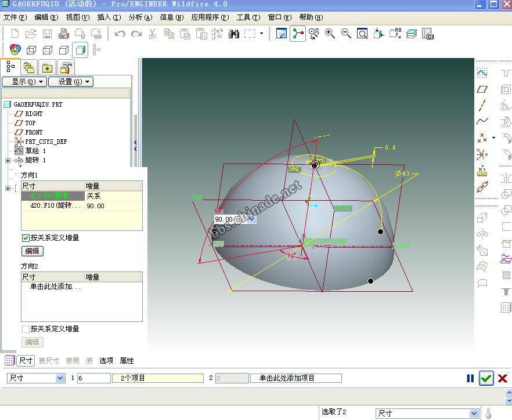The width and height of the screenshot is (512, 420).
Task: Click the datum curve tool icon
Action: pyautogui.click(x=482, y=121)
